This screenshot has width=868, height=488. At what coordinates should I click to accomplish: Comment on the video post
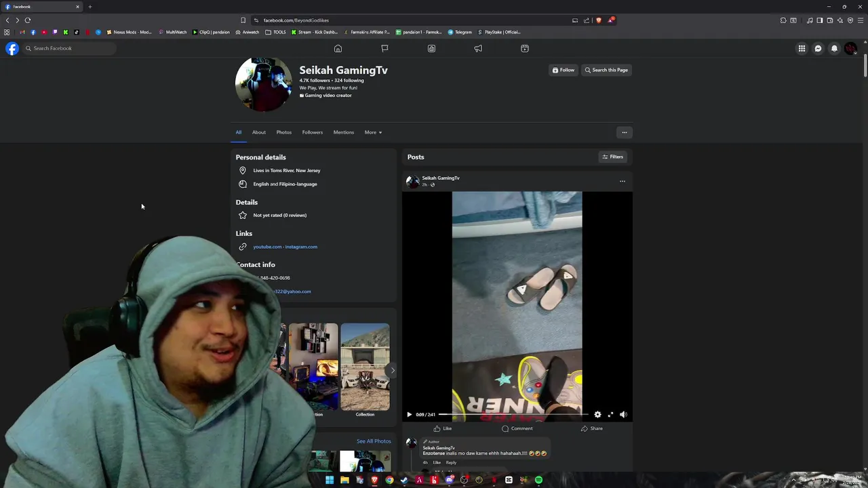point(517,428)
